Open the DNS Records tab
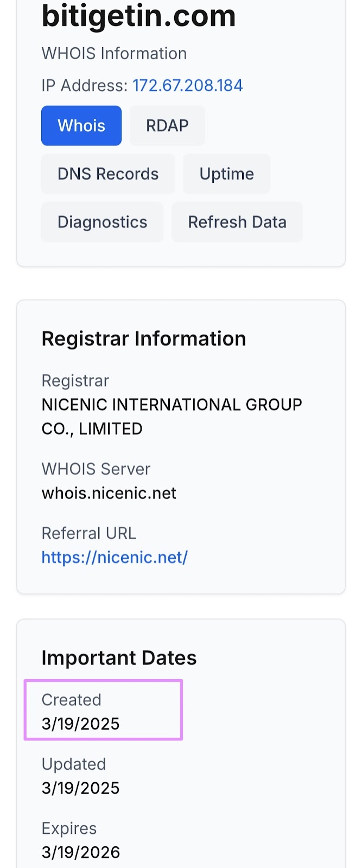 [x=108, y=174]
